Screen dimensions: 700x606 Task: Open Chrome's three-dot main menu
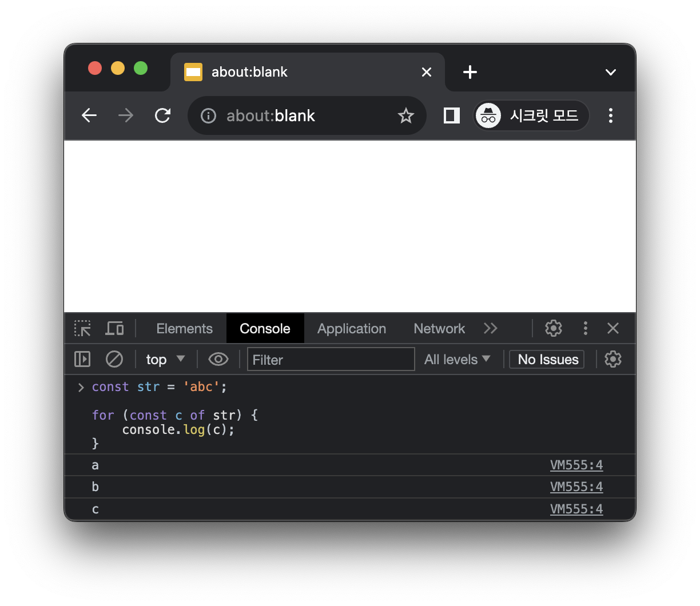[x=611, y=115]
